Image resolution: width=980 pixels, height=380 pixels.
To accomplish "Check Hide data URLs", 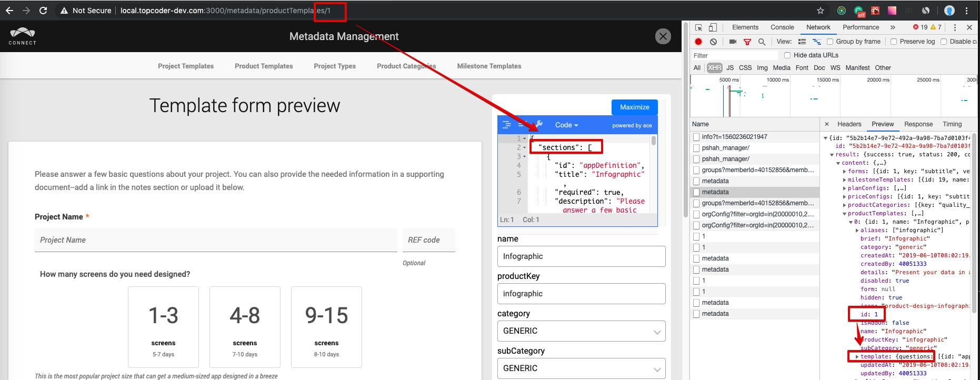I will click(x=787, y=55).
